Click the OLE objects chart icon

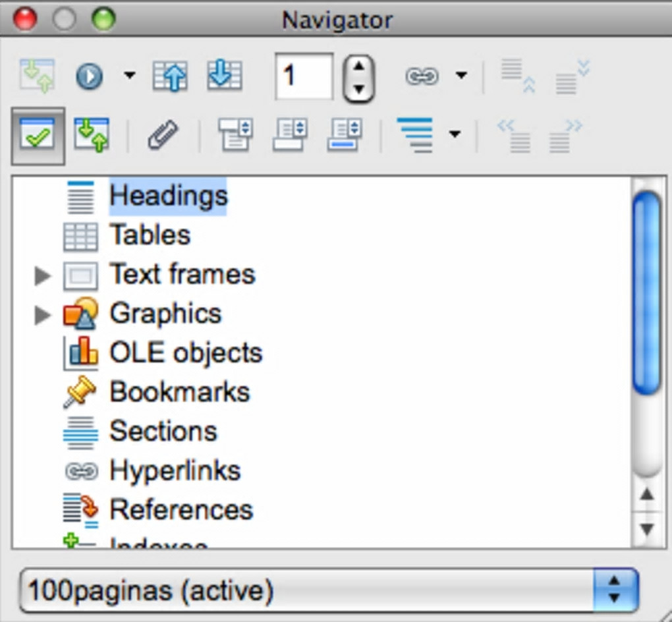coord(80,353)
